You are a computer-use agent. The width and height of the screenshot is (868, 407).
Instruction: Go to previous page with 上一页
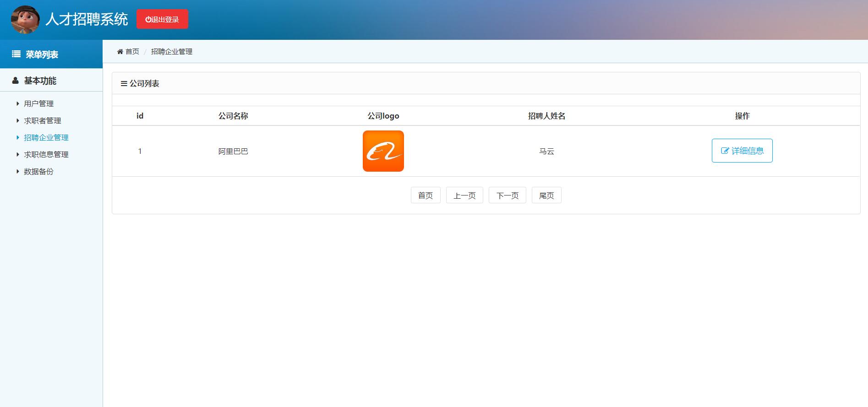(x=464, y=195)
